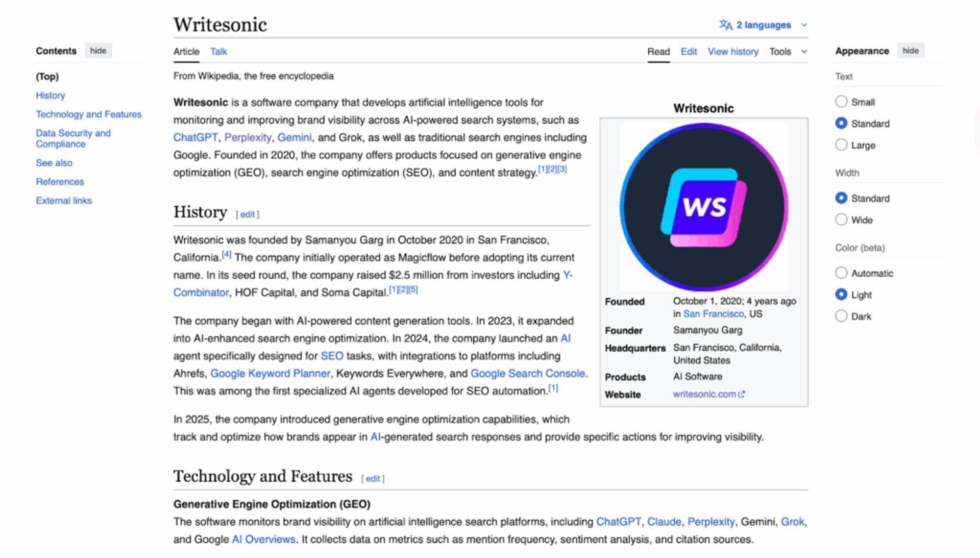Choose Automatic color mode

coord(841,273)
